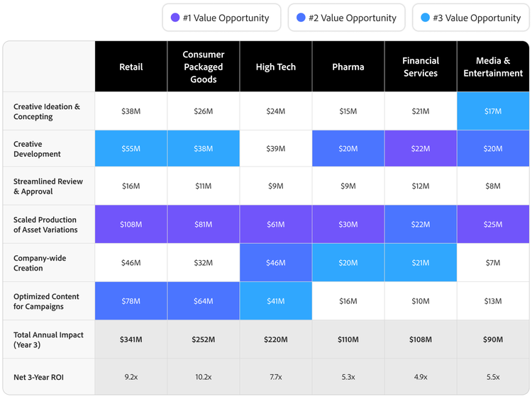Image resolution: width=532 pixels, height=399 pixels.
Task: Click the #1 Value Opportunity legend button
Action: tap(221, 18)
